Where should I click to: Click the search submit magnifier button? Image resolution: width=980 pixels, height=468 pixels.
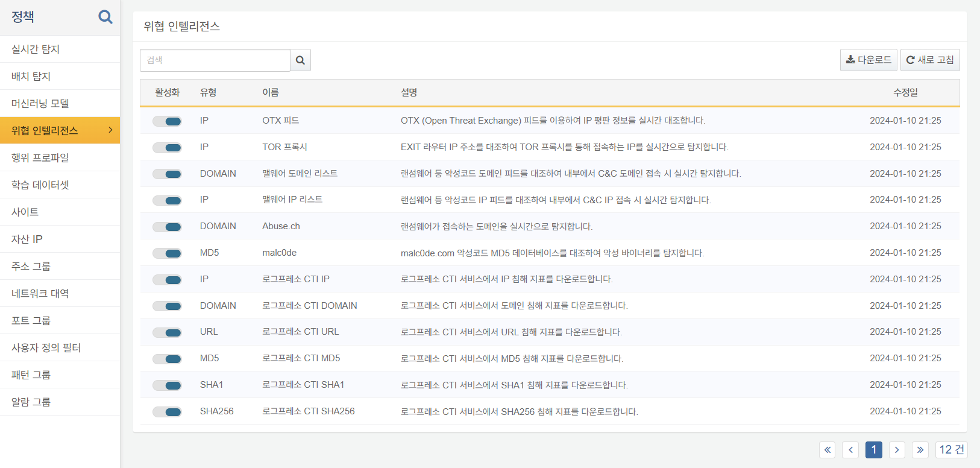click(x=300, y=60)
